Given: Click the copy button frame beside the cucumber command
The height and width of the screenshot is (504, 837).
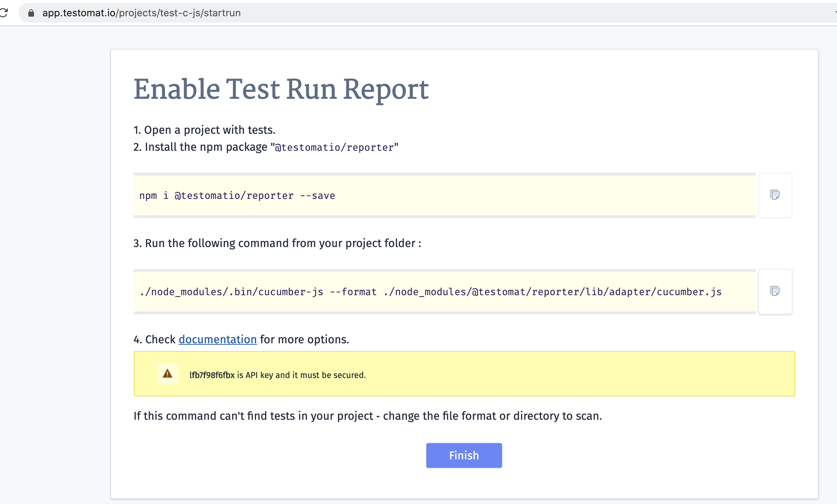Looking at the screenshot, I should [x=775, y=291].
